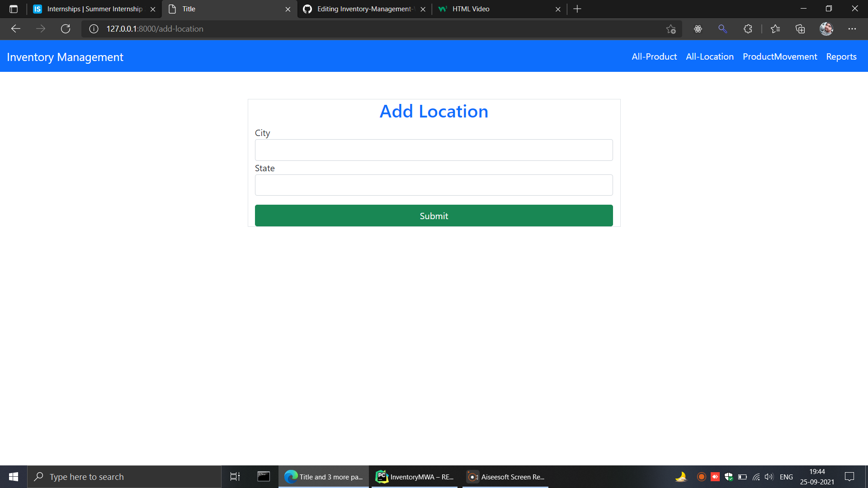The height and width of the screenshot is (488, 868).
Task: Switch to the HTML Video browser tab
Action: pos(470,9)
